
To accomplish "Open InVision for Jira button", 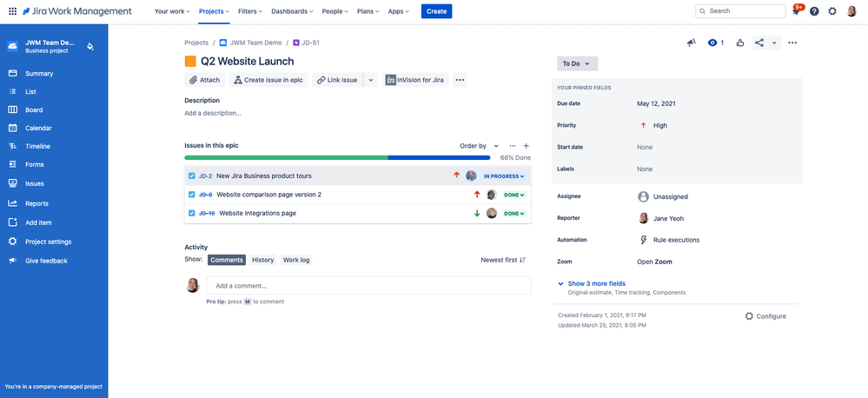I will click(x=415, y=80).
